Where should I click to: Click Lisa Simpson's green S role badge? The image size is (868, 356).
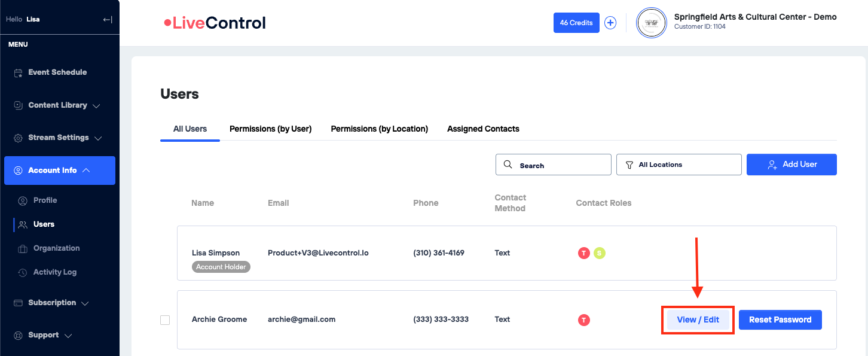pos(600,253)
